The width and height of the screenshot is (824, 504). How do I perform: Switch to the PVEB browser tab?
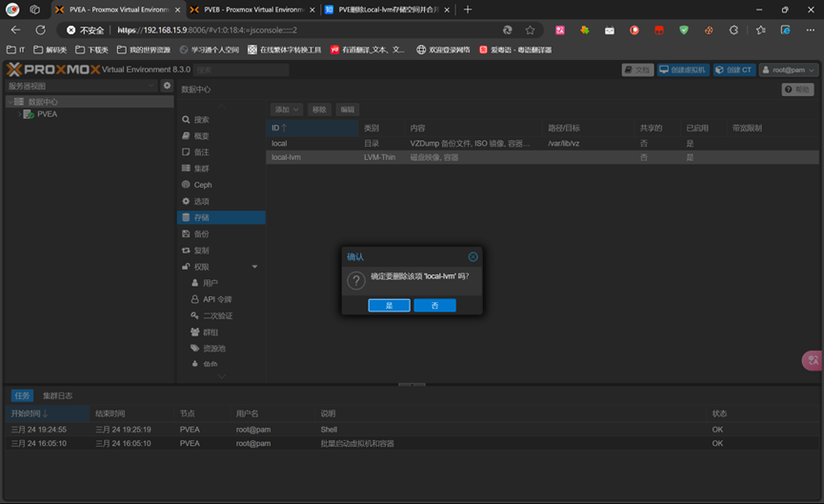point(253,10)
